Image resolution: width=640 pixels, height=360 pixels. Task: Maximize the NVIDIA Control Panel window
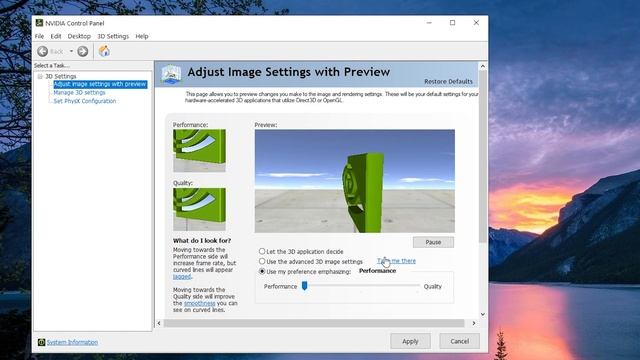[x=452, y=23]
